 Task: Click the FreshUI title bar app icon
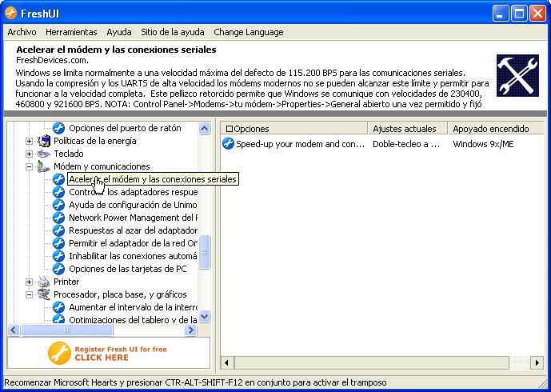click(11, 14)
